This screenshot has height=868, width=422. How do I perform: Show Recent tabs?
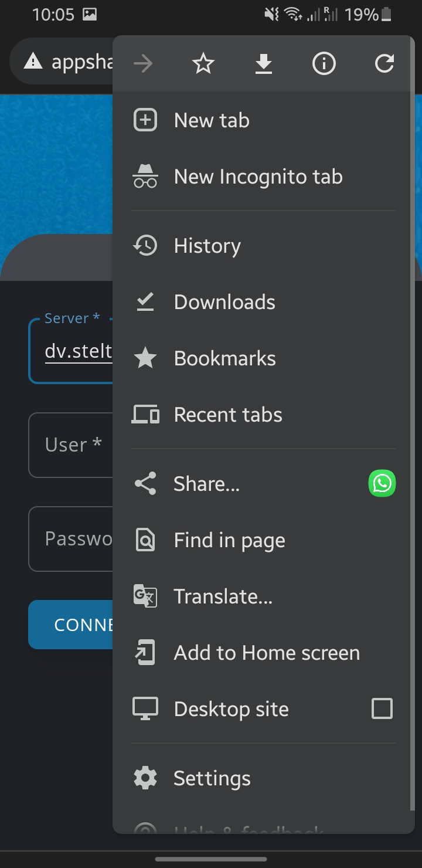coord(228,415)
